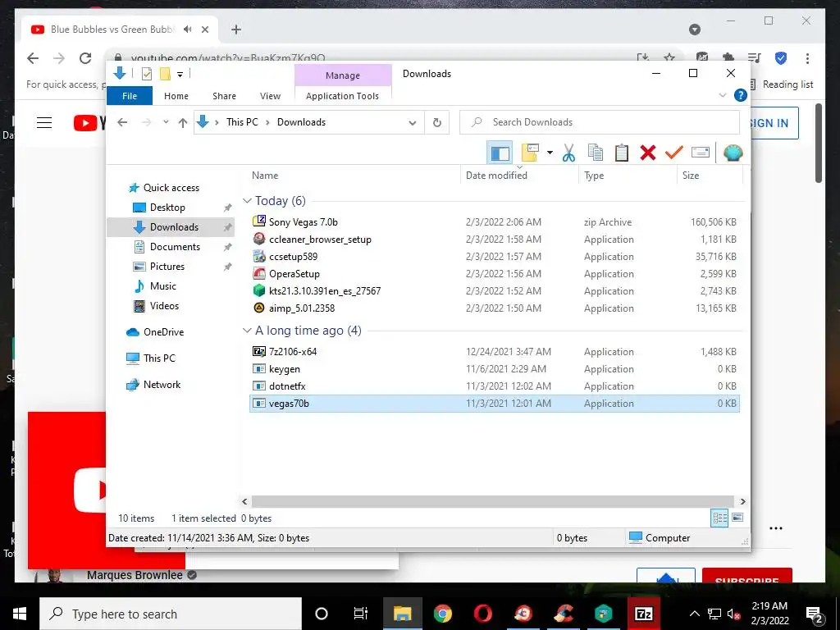Click Properties icon in Quick Access Toolbar
Image resolution: width=840 pixels, height=630 pixels.
(146, 74)
